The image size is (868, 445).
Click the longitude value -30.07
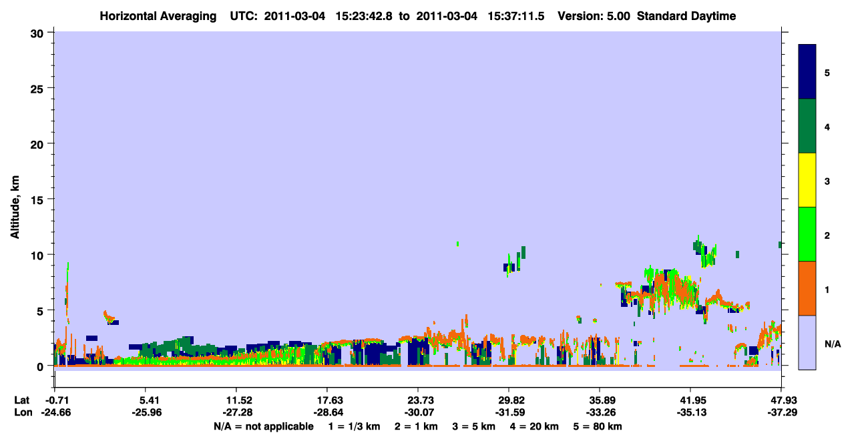coord(418,412)
